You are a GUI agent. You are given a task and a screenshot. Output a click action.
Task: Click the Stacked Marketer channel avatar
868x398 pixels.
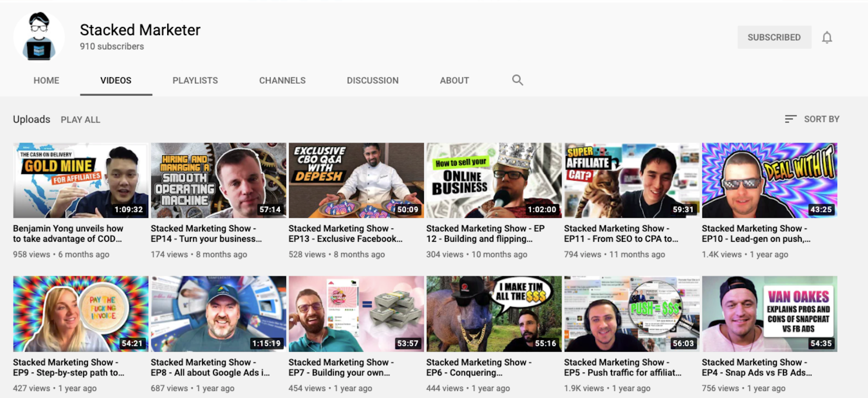pos(39,37)
